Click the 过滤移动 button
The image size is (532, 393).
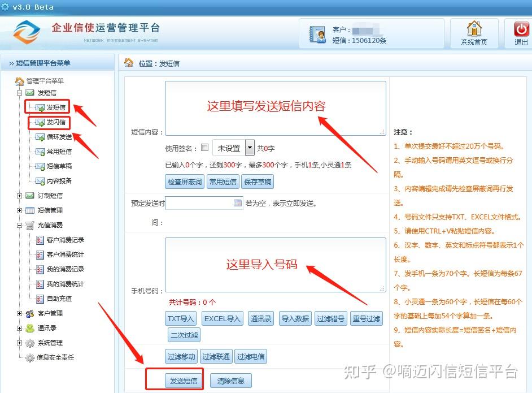point(181,357)
